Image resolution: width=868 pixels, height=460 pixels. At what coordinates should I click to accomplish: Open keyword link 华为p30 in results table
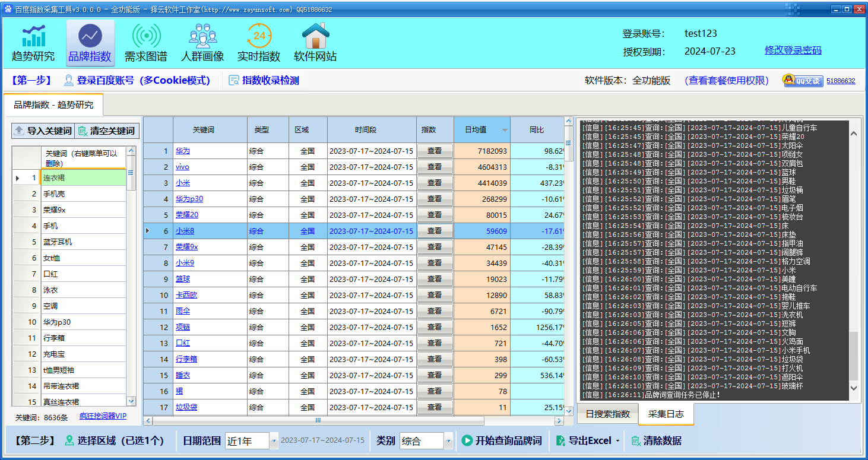coord(189,199)
